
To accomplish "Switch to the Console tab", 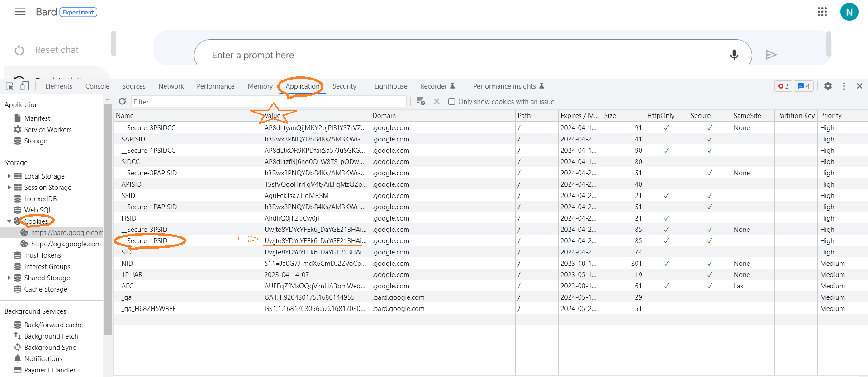I will [97, 86].
